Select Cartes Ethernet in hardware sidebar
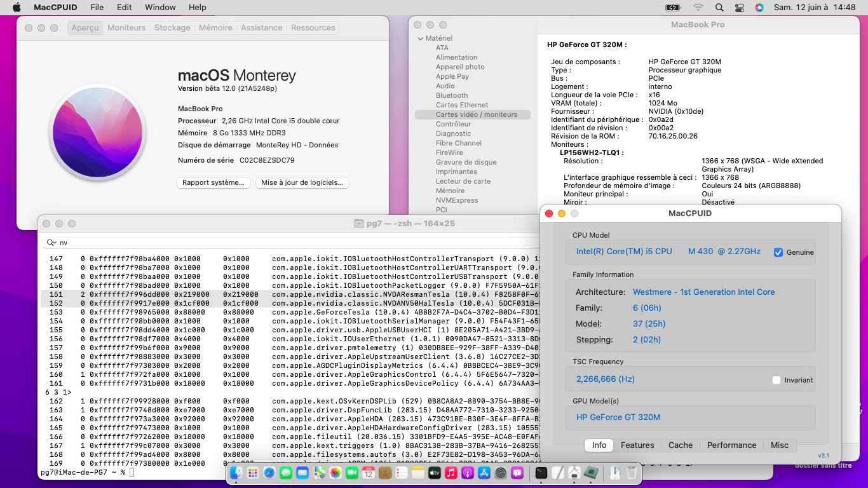The height and width of the screenshot is (488, 868). click(x=462, y=105)
